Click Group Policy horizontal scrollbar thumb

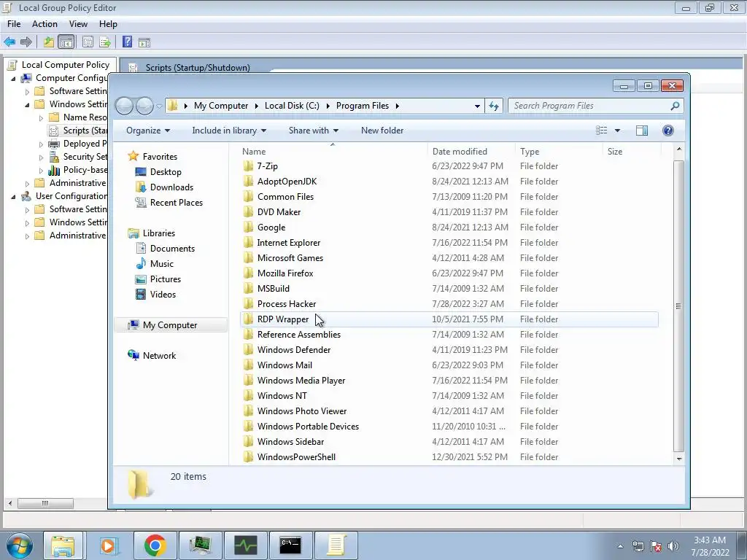click(45, 503)
